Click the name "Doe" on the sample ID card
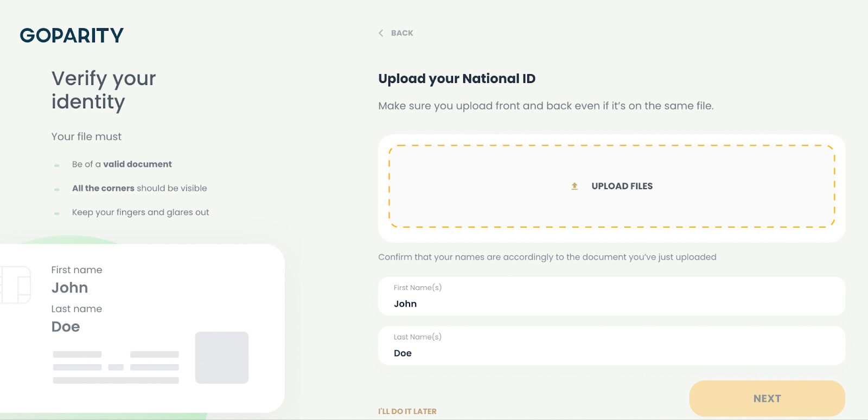This screenshot has height=420, width=868. 66,327
